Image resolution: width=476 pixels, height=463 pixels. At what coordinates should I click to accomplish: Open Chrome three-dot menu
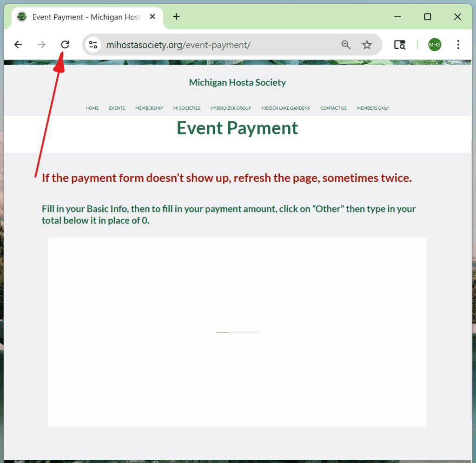click(458, 45)
